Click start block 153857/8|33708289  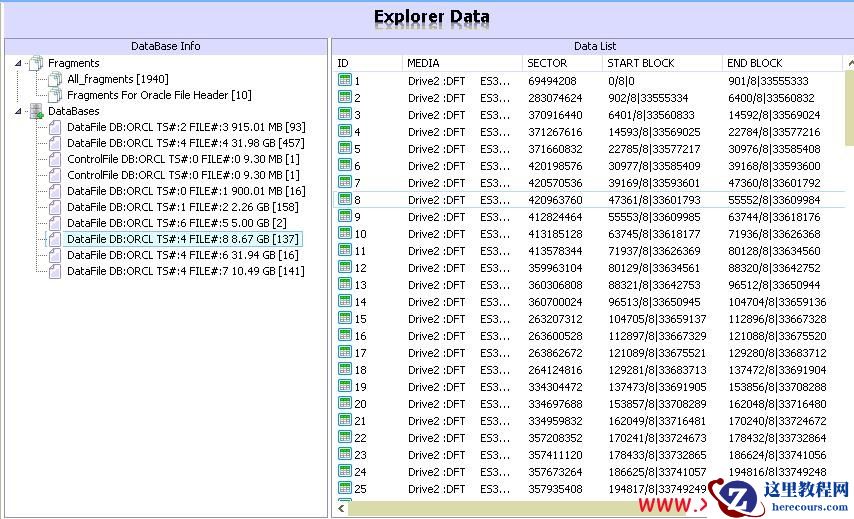tap(657, 404)
